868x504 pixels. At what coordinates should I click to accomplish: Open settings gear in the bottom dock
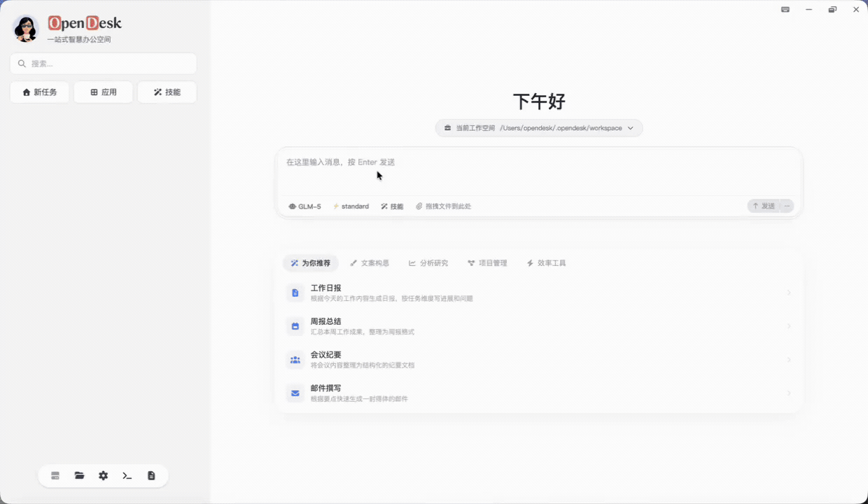[104, 476]
